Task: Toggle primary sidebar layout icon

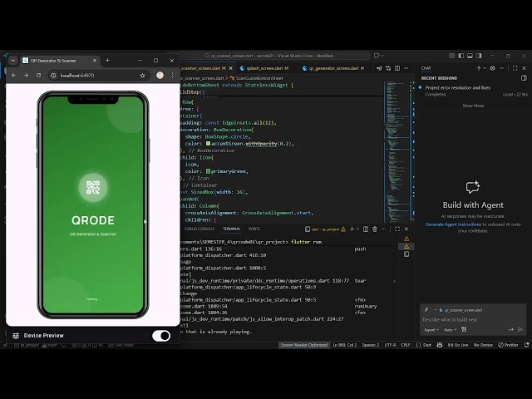Action: 461,56
